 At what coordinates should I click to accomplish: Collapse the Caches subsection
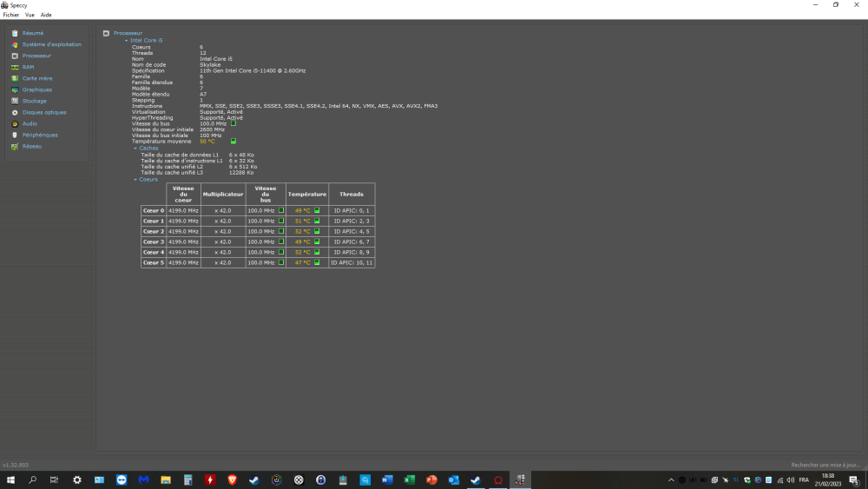pyautogui.click(x=135, y=149)
